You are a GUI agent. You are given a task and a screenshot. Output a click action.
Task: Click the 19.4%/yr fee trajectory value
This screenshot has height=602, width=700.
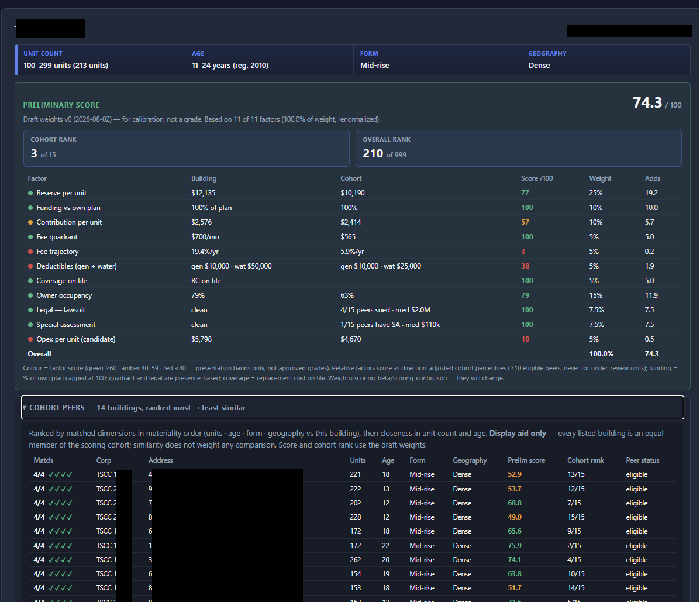(x=205, y=252)
